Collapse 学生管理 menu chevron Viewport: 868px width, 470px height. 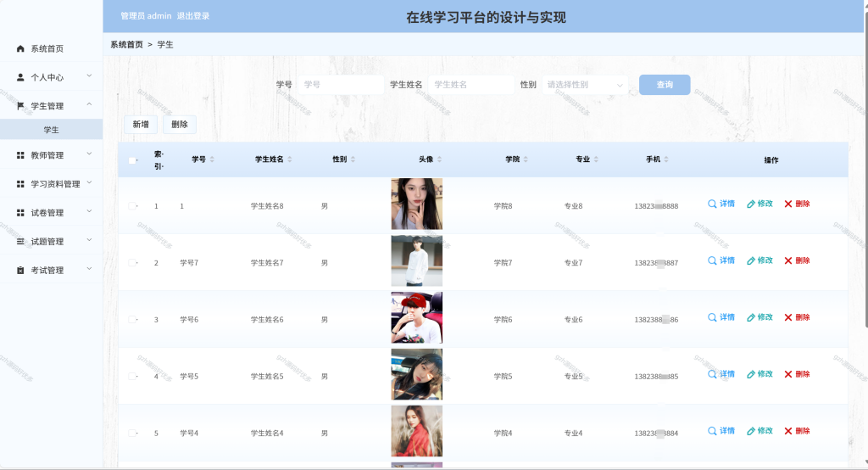[89, 104]
